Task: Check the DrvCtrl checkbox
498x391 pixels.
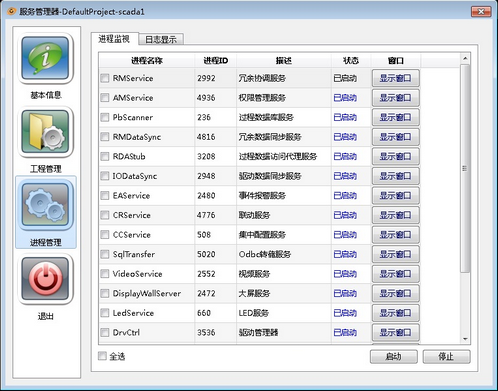Action: coord(105,332)
